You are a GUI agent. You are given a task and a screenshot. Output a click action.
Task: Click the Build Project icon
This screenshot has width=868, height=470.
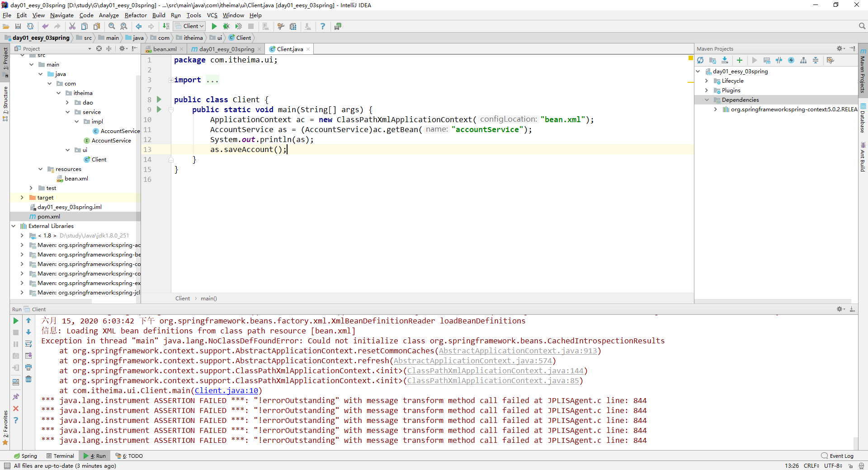pyautogui.click(x=166, y=26)
